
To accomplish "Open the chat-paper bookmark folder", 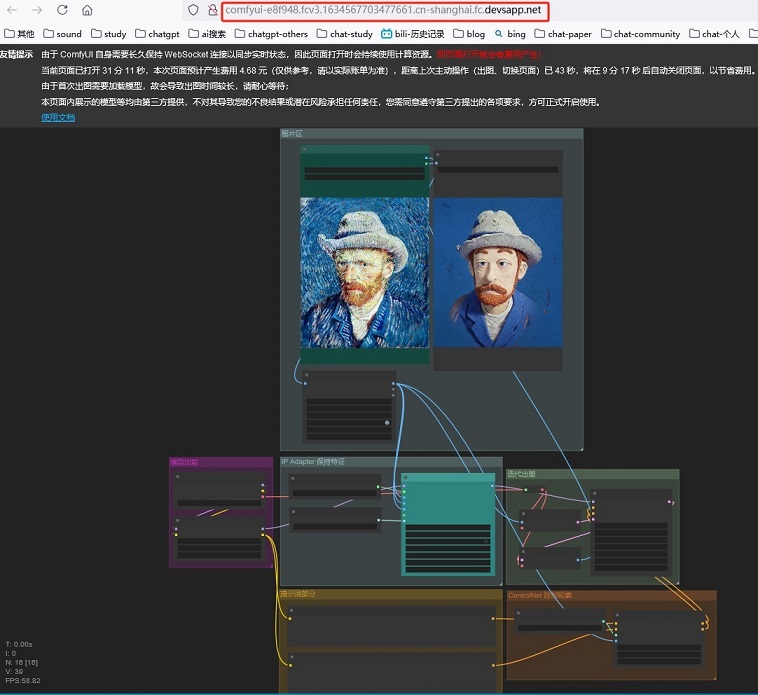I will 563,34.
